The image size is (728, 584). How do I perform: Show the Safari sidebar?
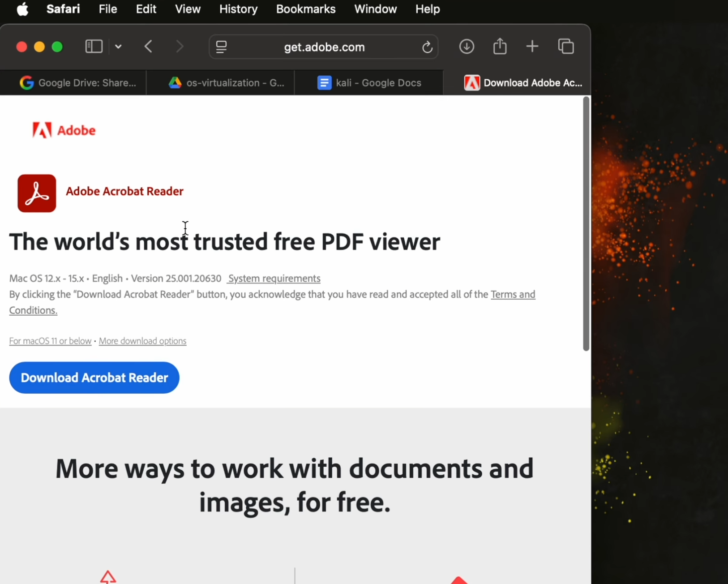(94, 47)
